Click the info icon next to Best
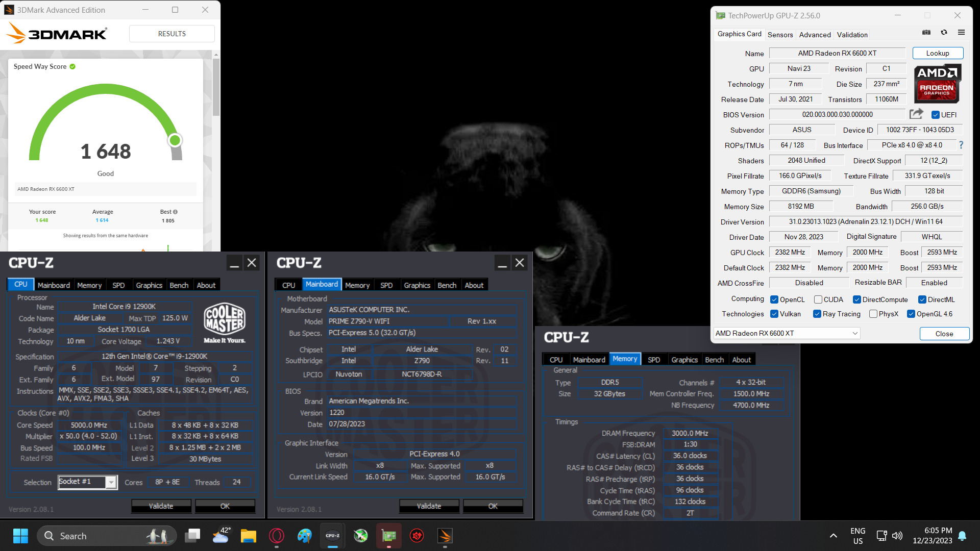The height and width of the screenshot is (551, 980). point(175,212)
